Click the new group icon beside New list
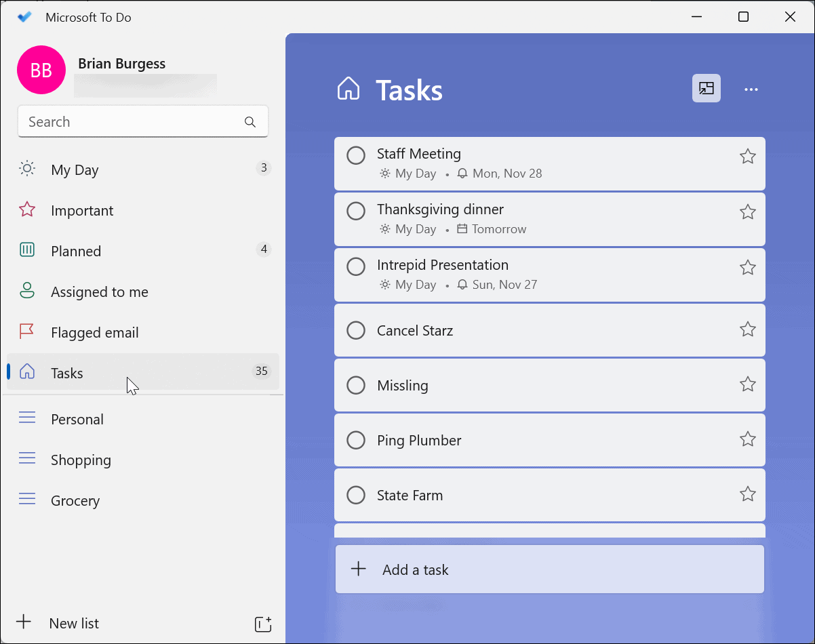 tap(262, 624)
